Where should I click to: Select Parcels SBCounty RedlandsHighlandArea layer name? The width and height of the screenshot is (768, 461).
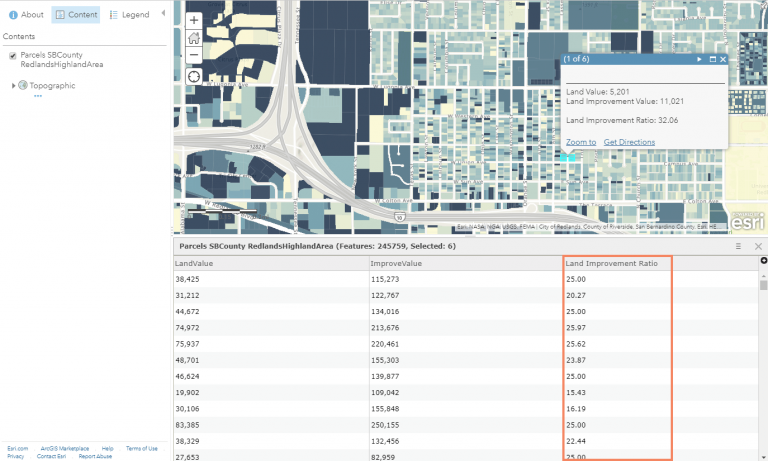62,60
